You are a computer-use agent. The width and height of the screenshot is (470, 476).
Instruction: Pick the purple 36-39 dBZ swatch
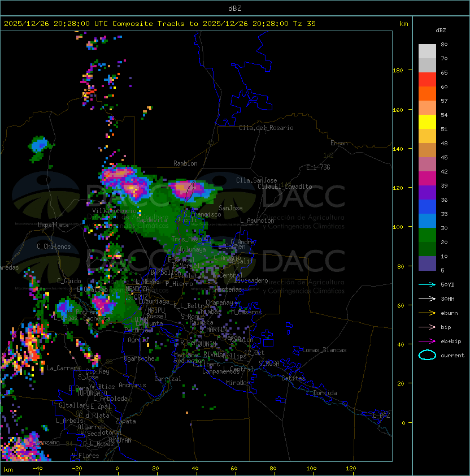coord(427,193)
